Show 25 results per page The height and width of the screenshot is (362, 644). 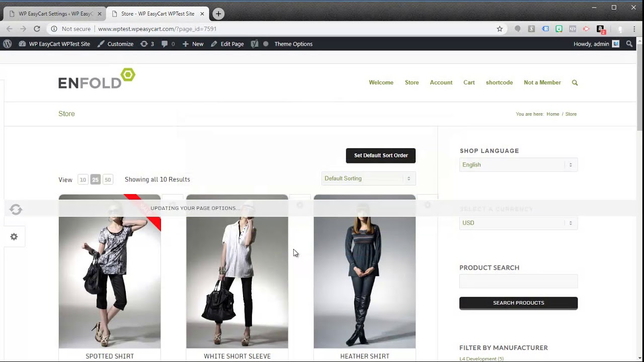click(95, 179)
